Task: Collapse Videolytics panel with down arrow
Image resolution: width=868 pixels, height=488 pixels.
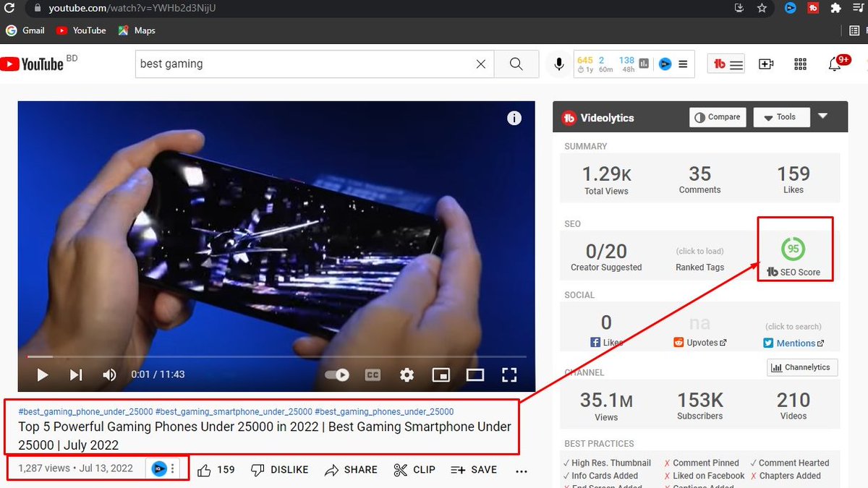Action: point(823,116)
